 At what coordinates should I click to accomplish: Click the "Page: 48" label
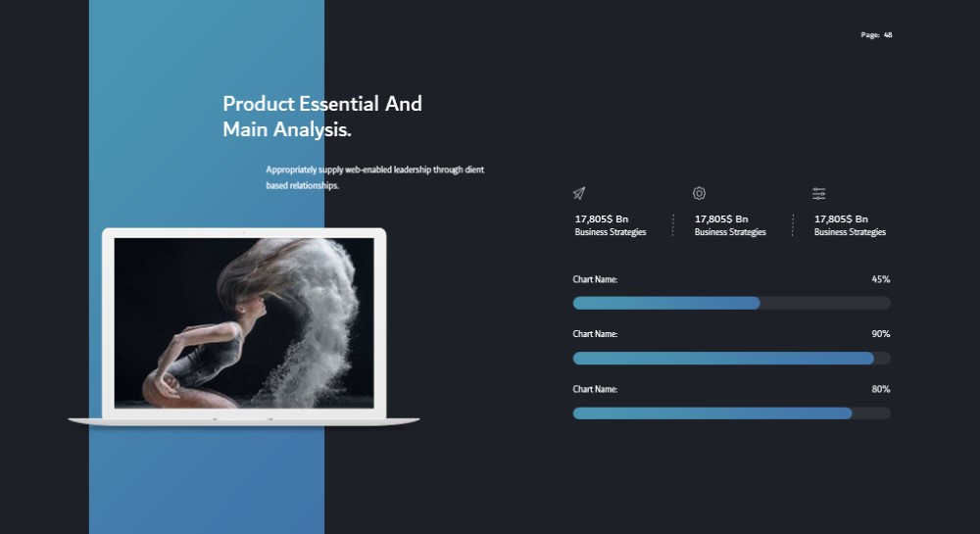click(x=876, y=35)
